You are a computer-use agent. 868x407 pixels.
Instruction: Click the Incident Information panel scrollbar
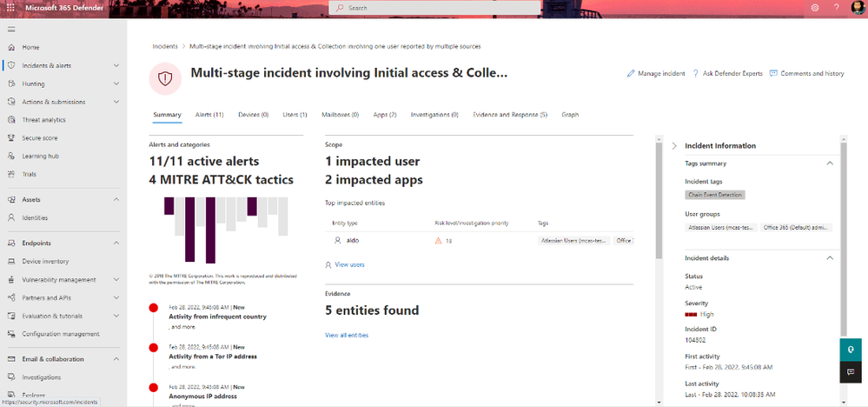(843, 238)
